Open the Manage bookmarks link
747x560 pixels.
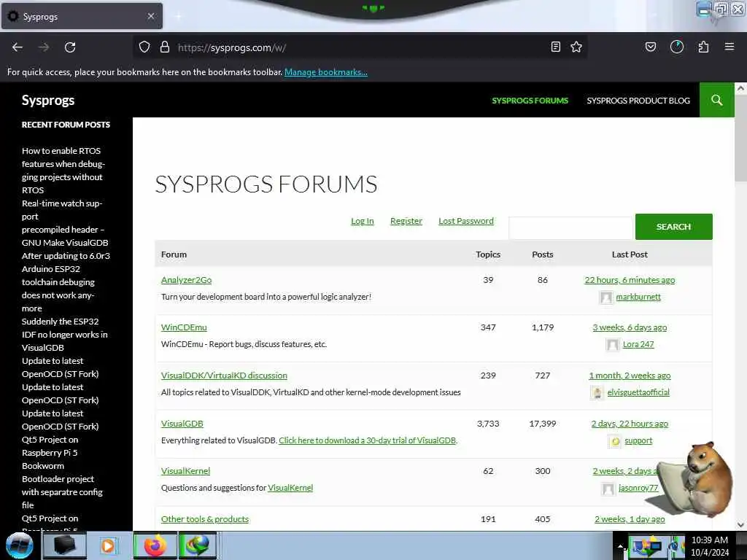326,72
